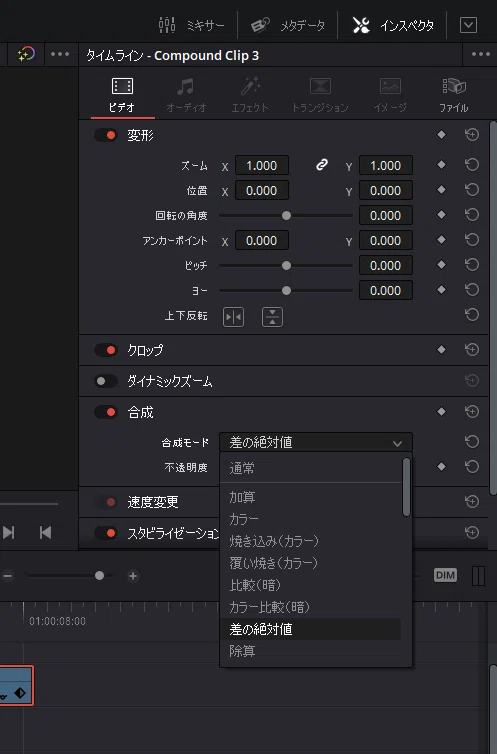Add keyframe for クロップ section
This screenshot has width=497, height=754.
(x=441, y=350)
